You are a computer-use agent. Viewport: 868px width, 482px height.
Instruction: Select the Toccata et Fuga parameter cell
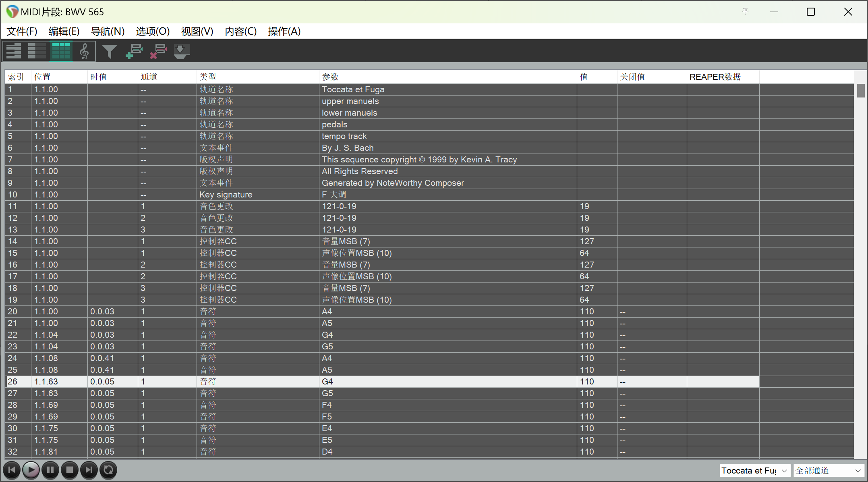coord(448,89)
